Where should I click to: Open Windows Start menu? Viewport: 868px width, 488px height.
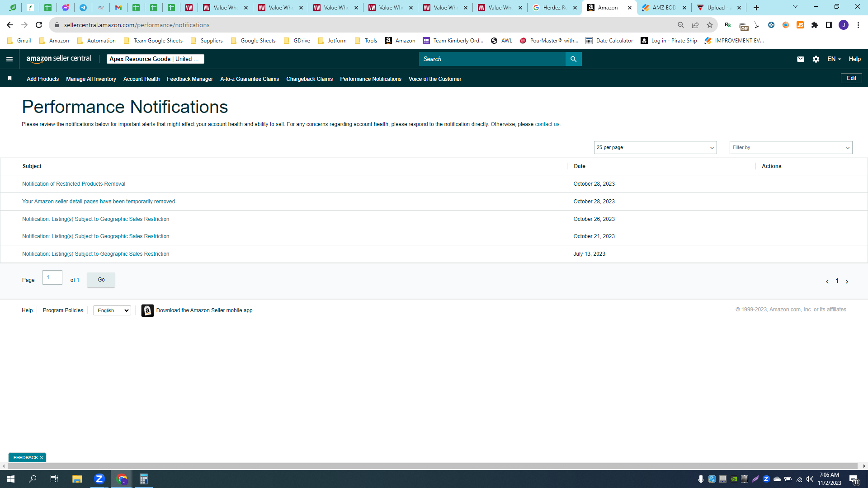pos(11,479)
